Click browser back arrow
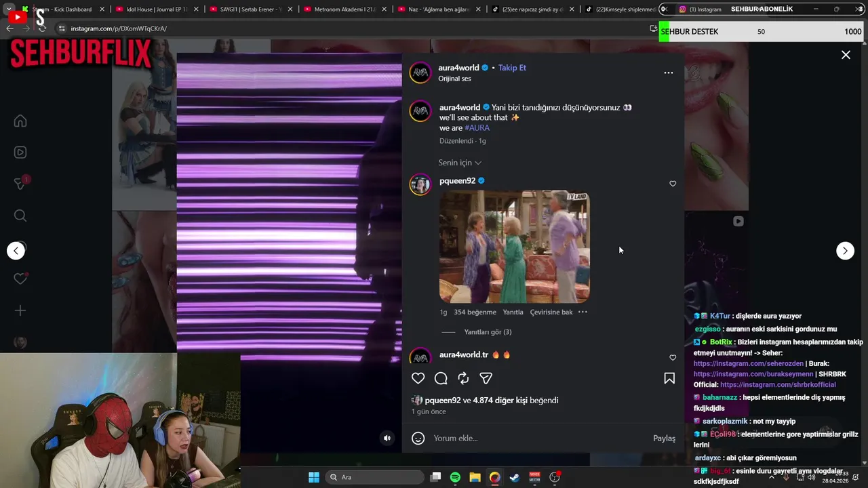The image size is (868, 488). click(9, 28)
